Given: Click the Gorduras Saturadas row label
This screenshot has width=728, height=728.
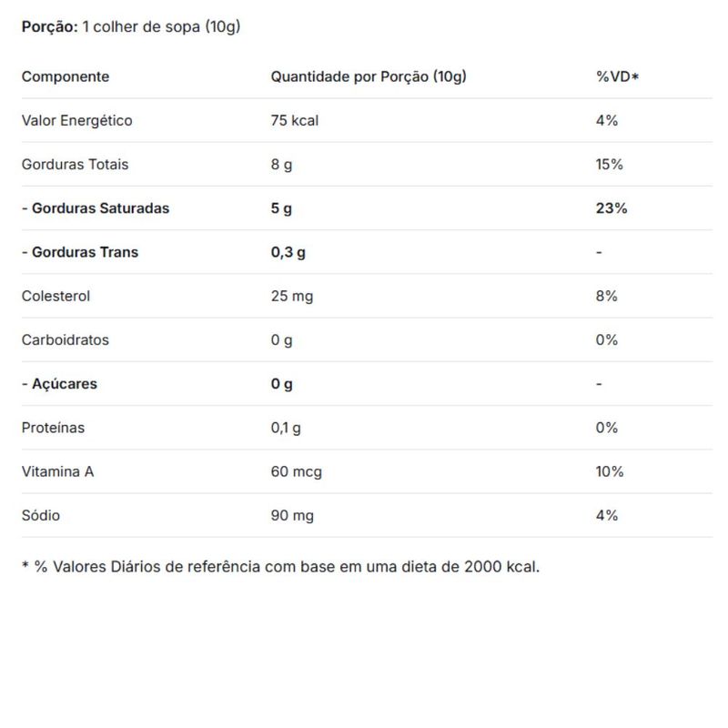Looking at the screenshot, I should (x=96, y=208).
